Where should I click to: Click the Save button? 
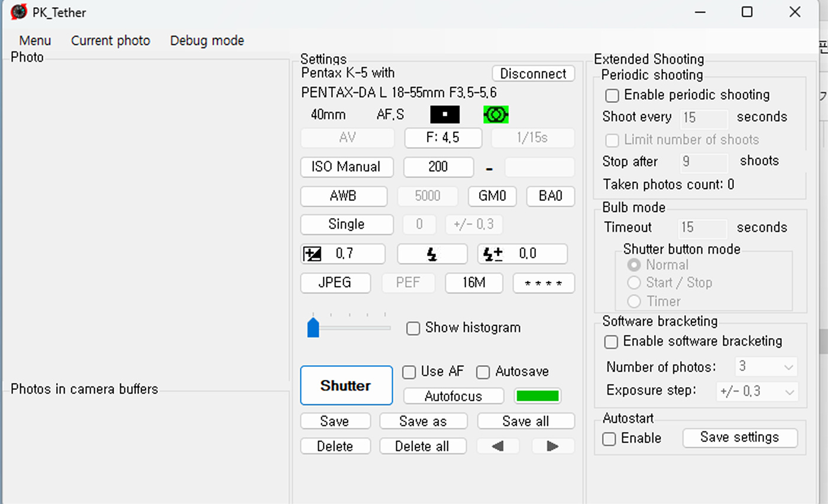click(335, 421)
